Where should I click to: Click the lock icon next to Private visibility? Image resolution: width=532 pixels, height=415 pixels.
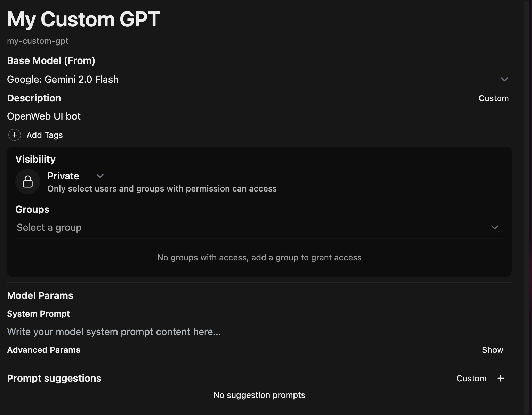[x=27, y=181]
